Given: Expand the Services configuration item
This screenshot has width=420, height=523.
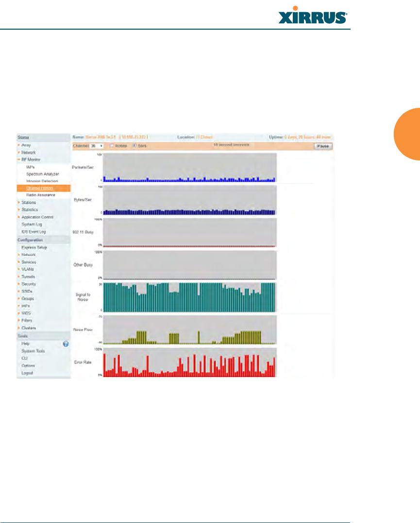Looking at the screenshot, I should coord(29,262).
